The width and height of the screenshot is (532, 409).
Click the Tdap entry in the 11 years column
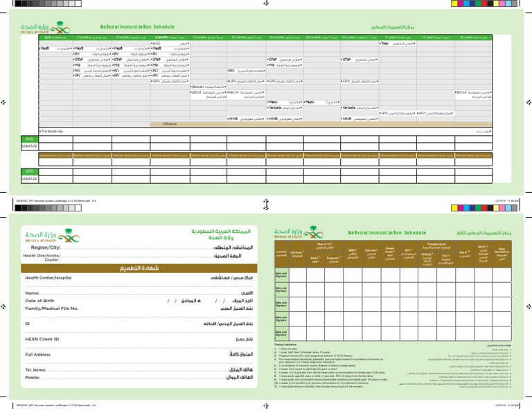[398, 44]
